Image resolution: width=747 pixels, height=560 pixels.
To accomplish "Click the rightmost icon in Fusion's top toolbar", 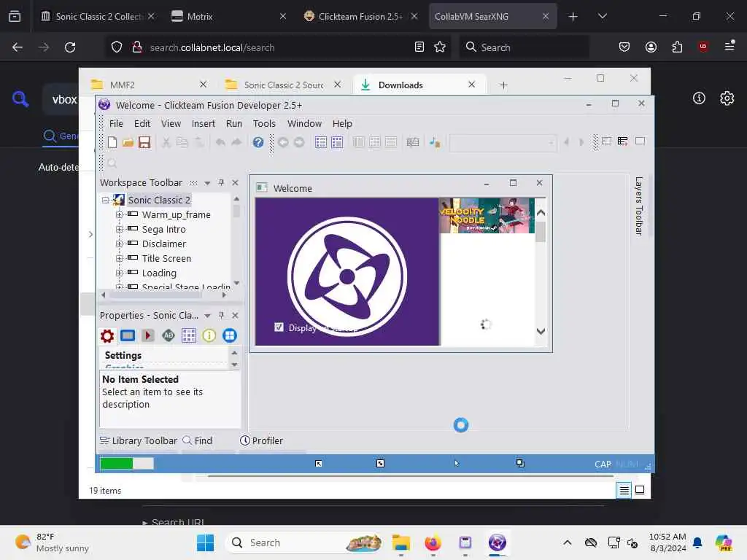I will tap(640, 141).
